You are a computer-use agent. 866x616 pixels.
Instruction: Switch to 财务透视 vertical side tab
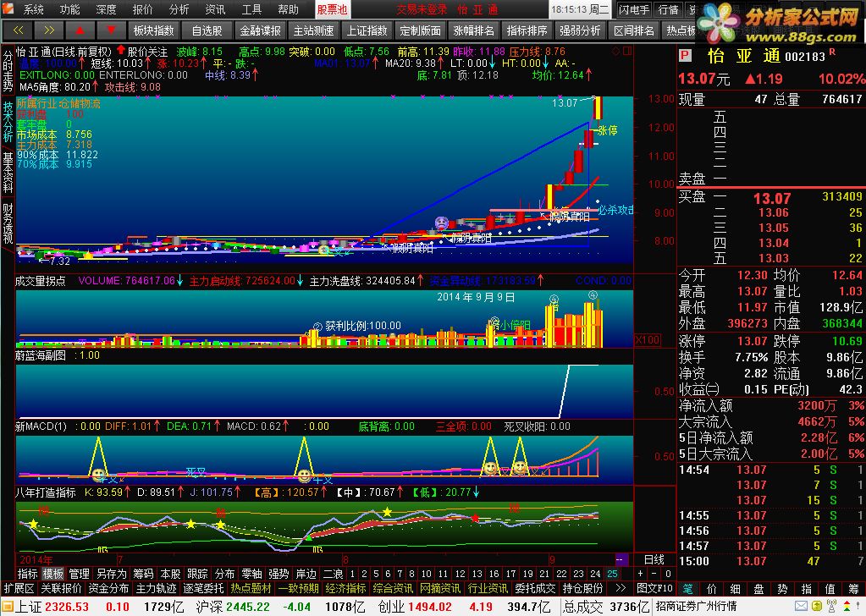click(8, 223)
